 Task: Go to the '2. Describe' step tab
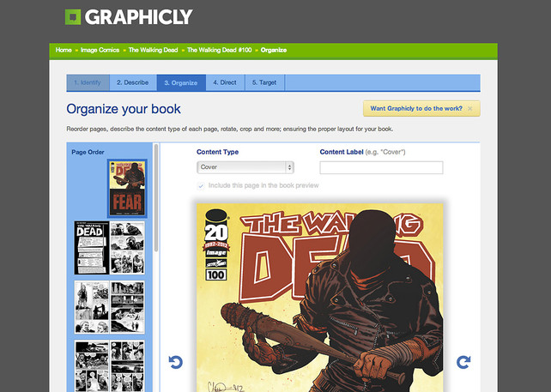133,82
